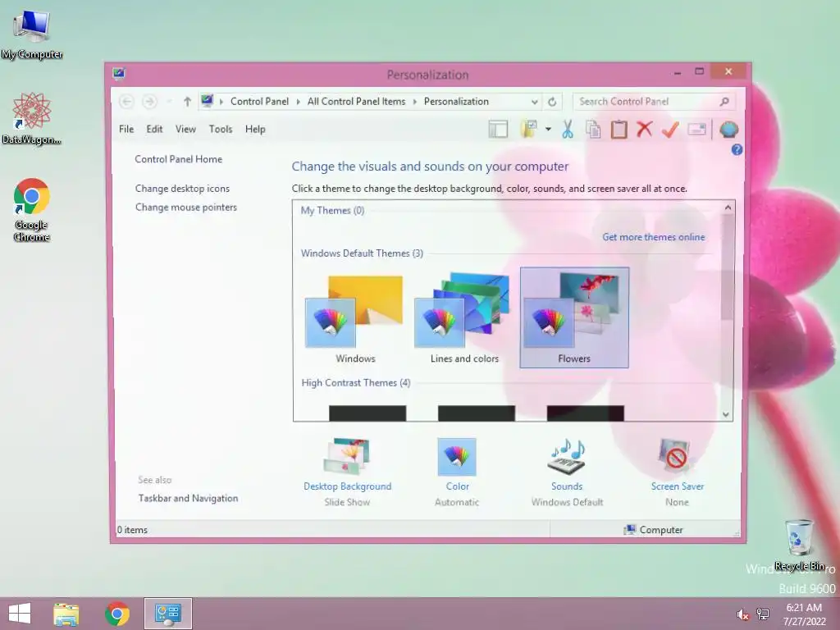Open Control Panel Home link
840x630 pixels.
click(x=178, y=159)
